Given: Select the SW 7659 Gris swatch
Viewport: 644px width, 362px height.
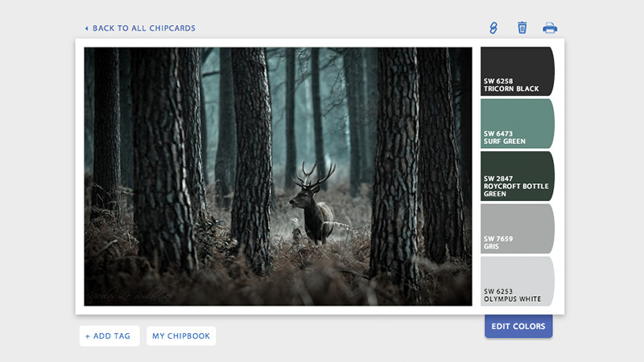Looking at the screenshot, I should (518, 228).
